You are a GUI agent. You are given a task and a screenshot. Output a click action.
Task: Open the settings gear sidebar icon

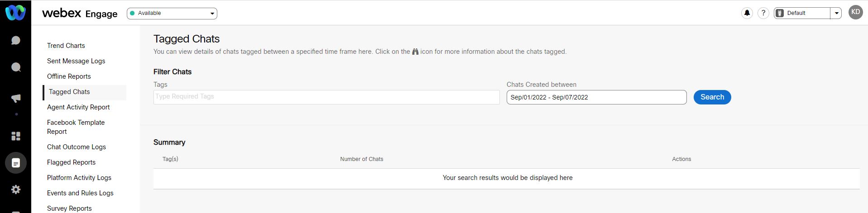tap(15, 189)
